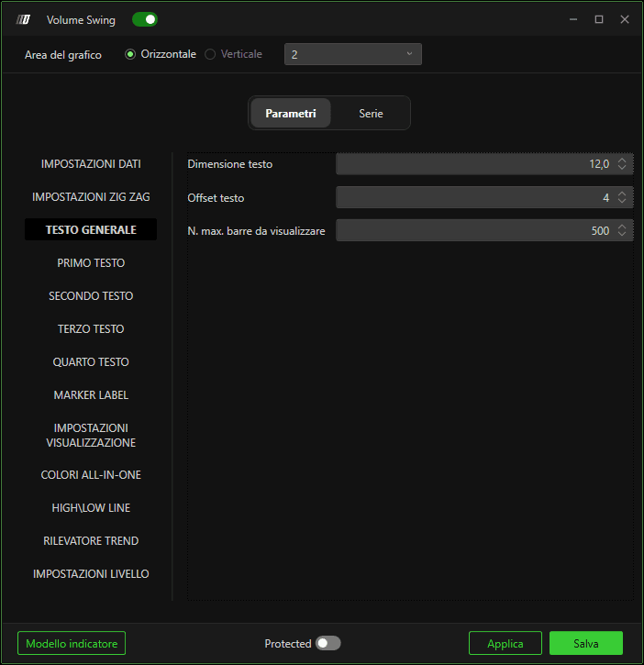644x665 pixels.
Task: Select TESTO GENERALE section
Action: point(91,230)
